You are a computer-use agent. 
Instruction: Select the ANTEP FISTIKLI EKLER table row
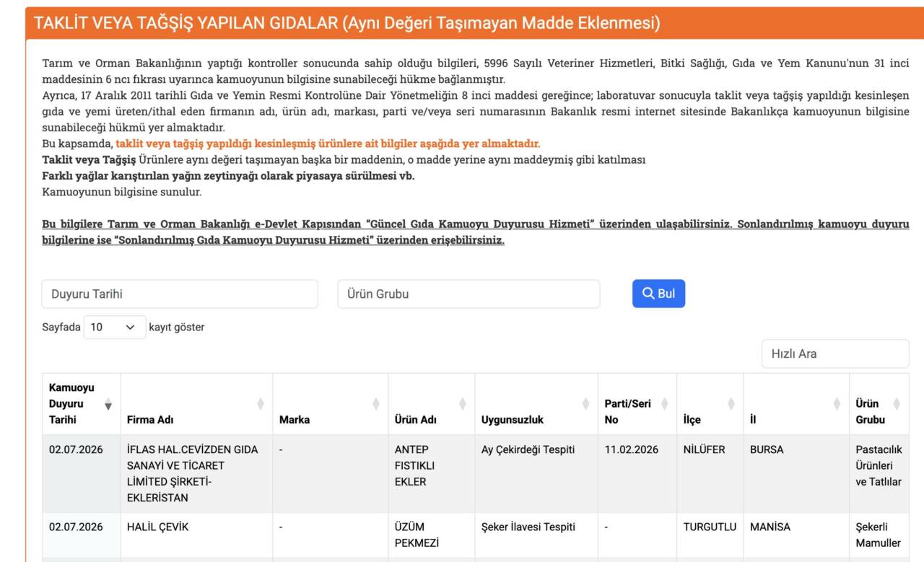[x=476, y=474]
